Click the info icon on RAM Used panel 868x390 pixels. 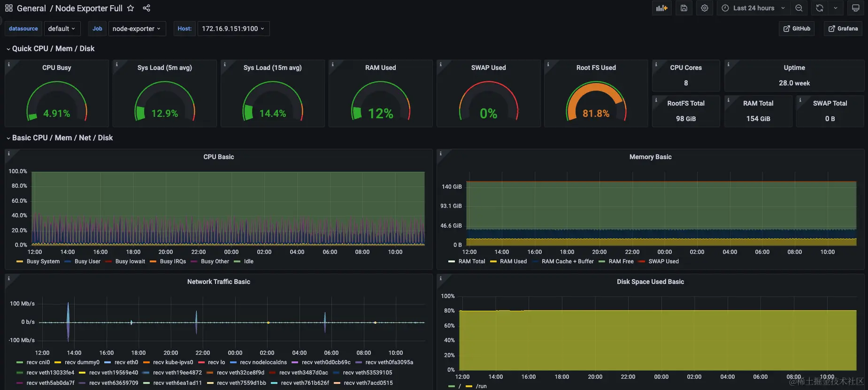[x=332, y=64]
